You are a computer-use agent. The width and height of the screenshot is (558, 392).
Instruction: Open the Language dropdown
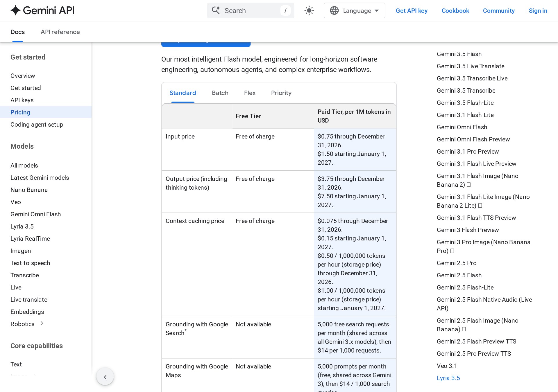click(x=355, y=11)
